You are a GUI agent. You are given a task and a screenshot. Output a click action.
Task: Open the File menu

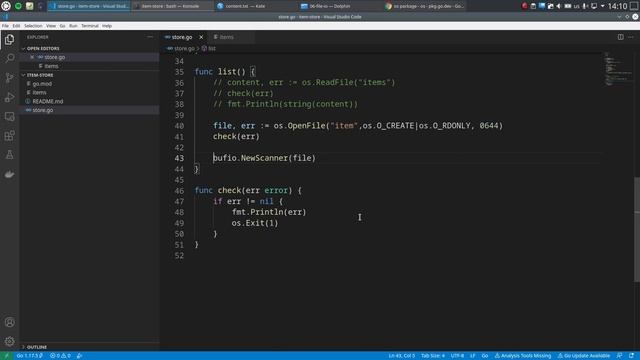5,26
